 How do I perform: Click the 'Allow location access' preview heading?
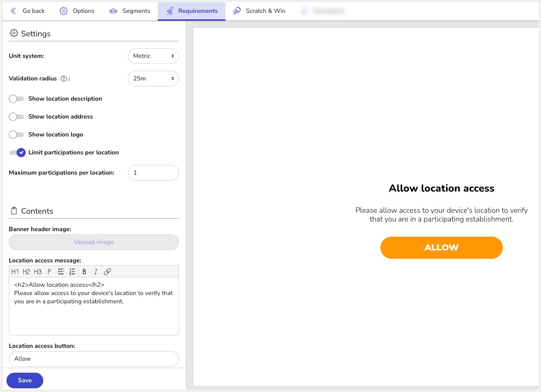(x=441, y=188)
